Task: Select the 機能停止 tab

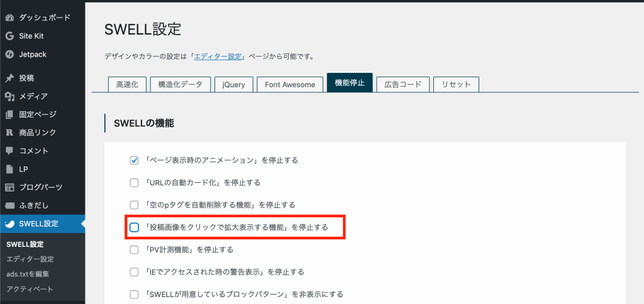Action: 350,83
